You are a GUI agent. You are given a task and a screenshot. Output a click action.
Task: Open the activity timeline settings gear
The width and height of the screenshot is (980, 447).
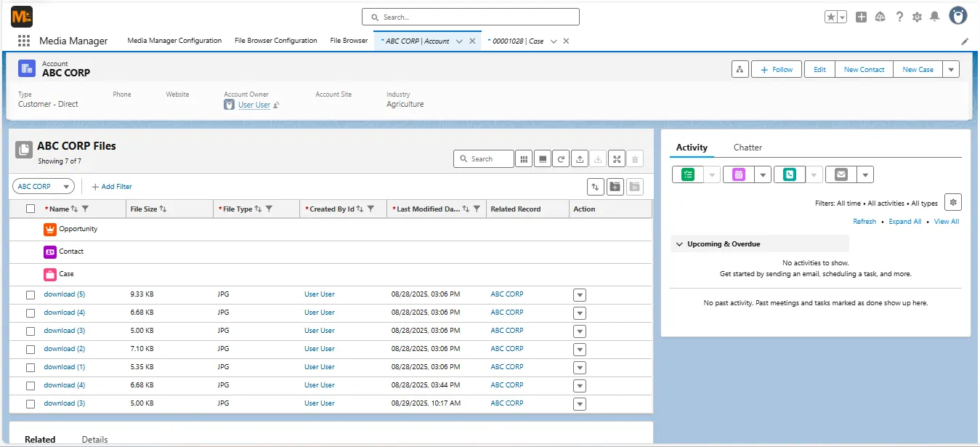pyautogui.click(x=954, y=203)
